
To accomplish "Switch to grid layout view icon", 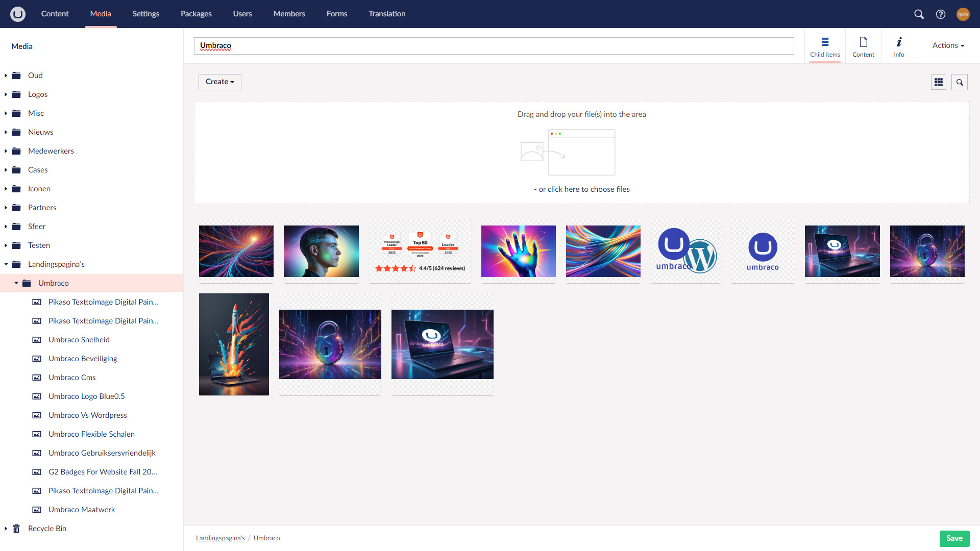I will coord(938,82).
